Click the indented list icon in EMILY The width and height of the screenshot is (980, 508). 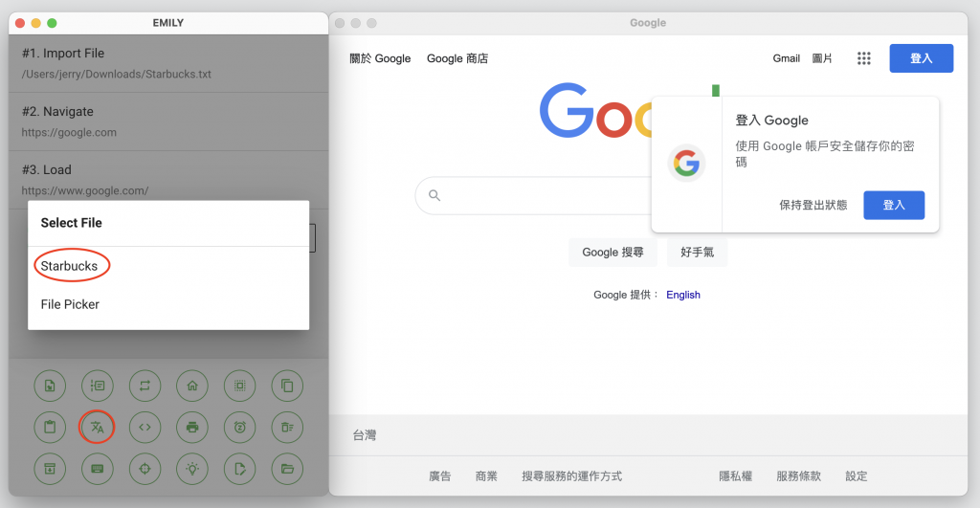pos(98,387)
